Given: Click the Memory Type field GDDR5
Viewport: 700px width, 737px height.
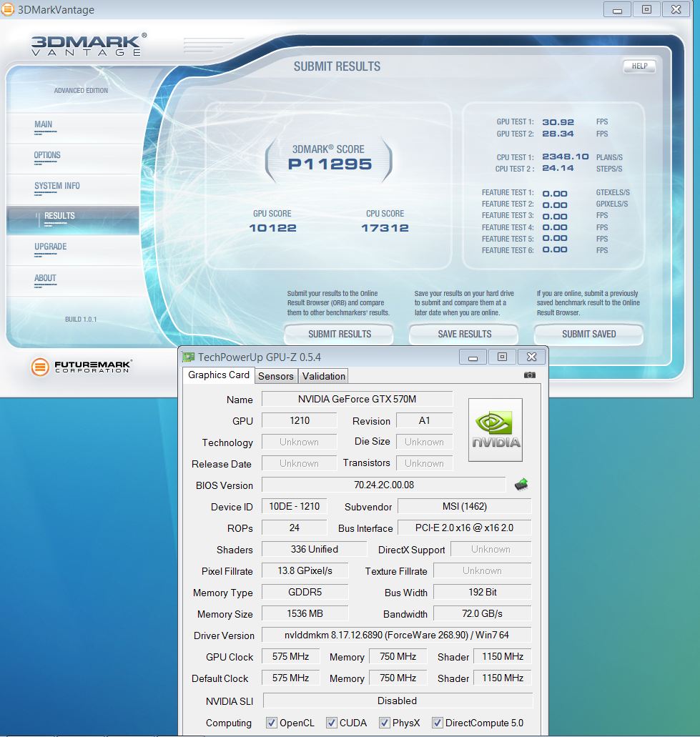Looking at the screenshot, I should click(305, 592).
